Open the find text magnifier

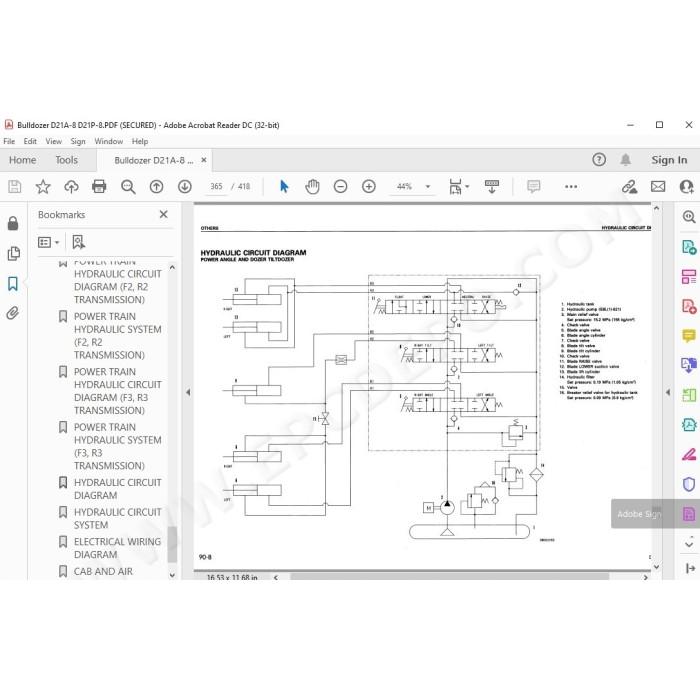(x=128, y=186)
